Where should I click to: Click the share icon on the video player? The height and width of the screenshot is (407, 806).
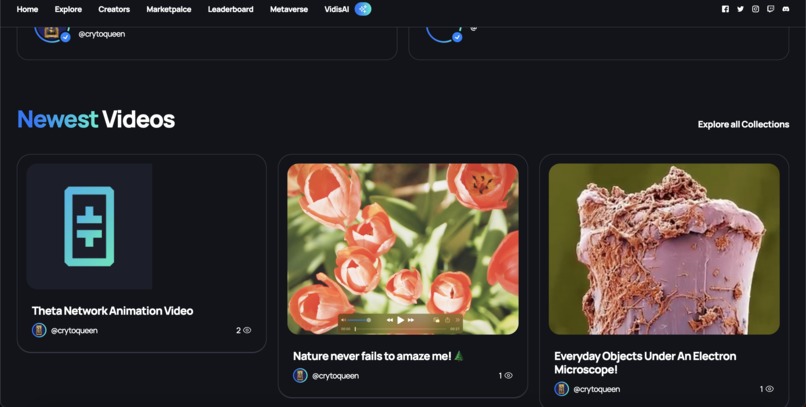point(448,320)
